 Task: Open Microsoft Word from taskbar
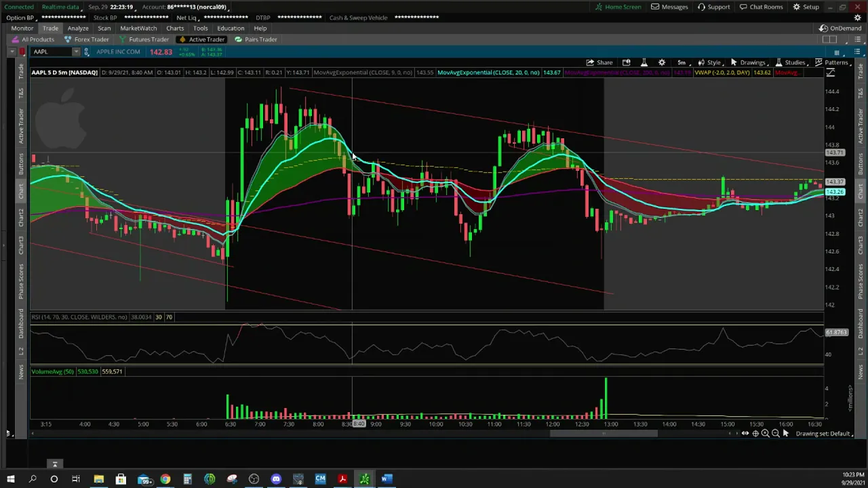click(386, 479)
